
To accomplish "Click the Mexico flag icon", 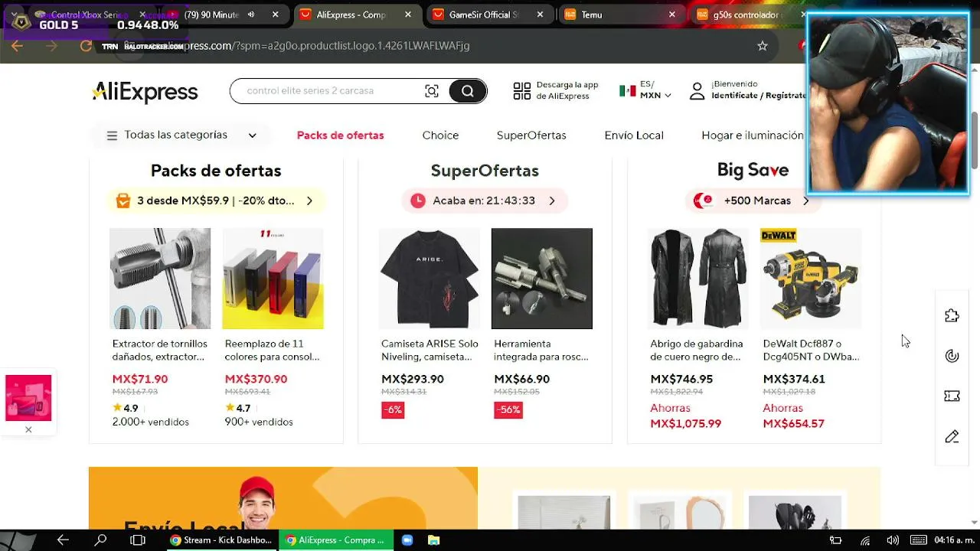I will pos(628,90).
